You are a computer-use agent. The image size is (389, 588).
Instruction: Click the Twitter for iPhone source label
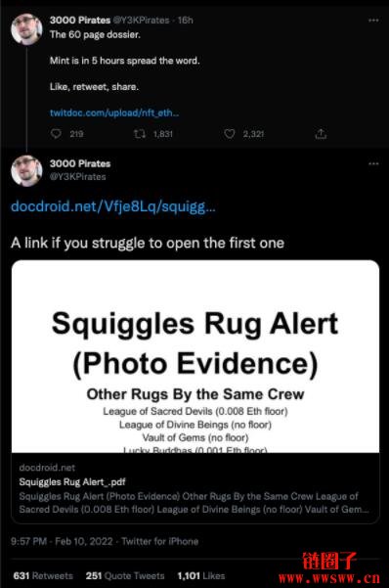click(160, 541)
